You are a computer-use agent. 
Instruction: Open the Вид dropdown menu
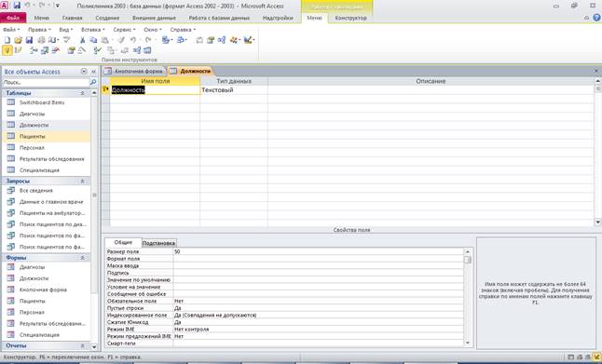coord(65,30)
